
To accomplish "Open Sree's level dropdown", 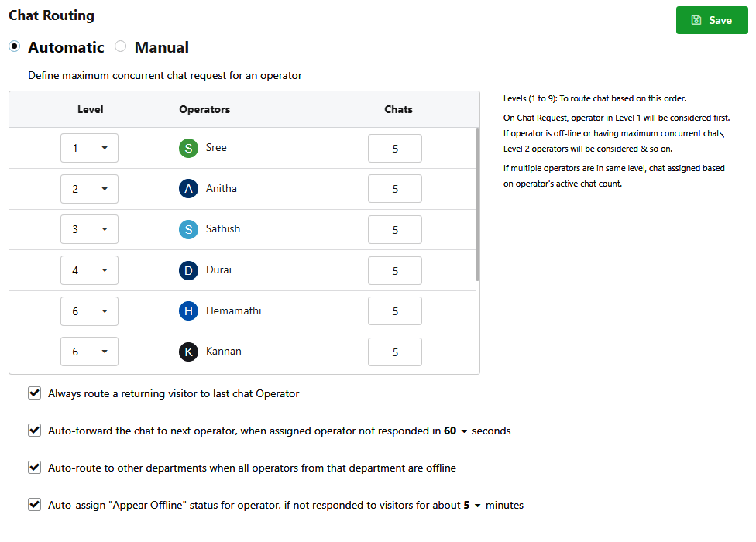I will point(89,148).
